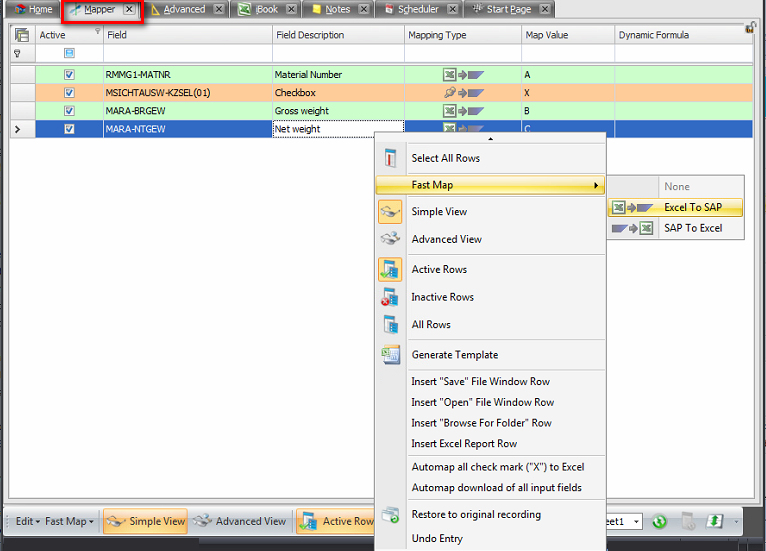Toggle Simple View in the bottom toolbar

click(x=145, y=521)
